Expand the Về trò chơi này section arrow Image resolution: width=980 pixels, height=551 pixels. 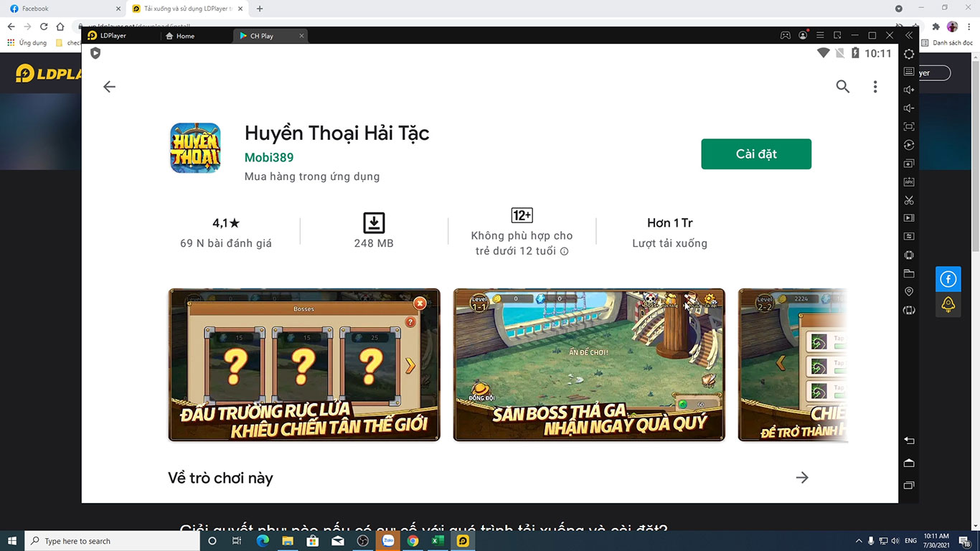point(801,478)
